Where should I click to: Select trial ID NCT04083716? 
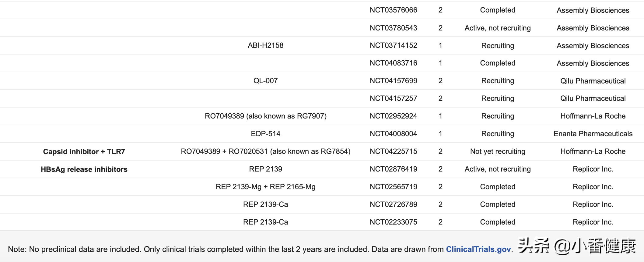393,63
